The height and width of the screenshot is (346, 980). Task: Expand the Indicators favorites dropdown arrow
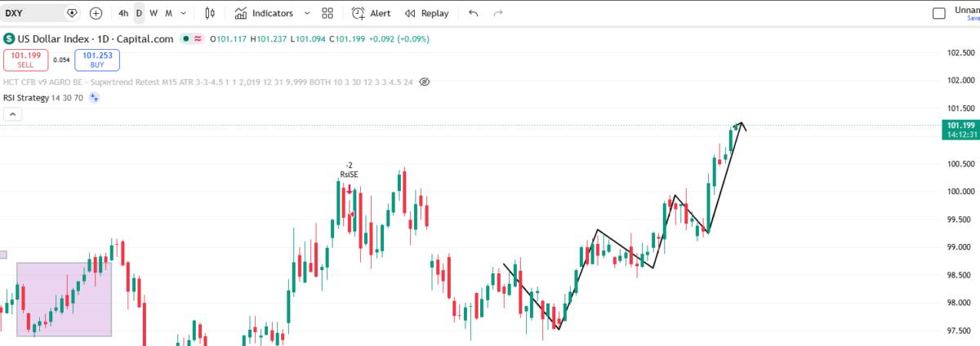point(306,13)
